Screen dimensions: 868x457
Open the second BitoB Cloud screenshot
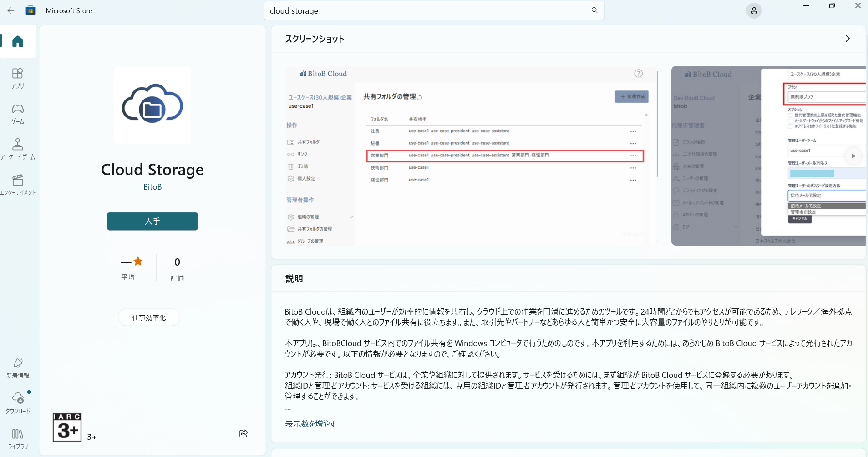click(x=768, y=156)
